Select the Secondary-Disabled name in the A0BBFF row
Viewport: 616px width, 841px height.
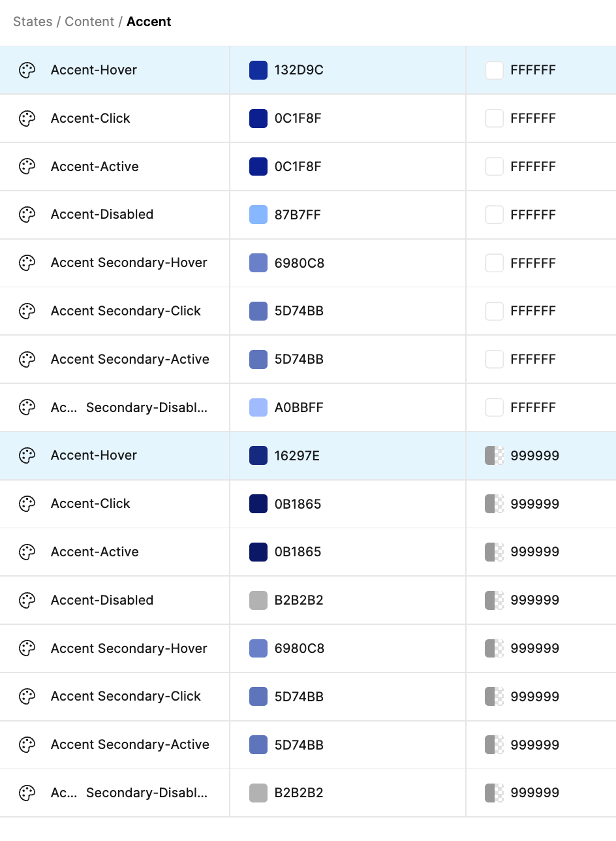[129, 407]
